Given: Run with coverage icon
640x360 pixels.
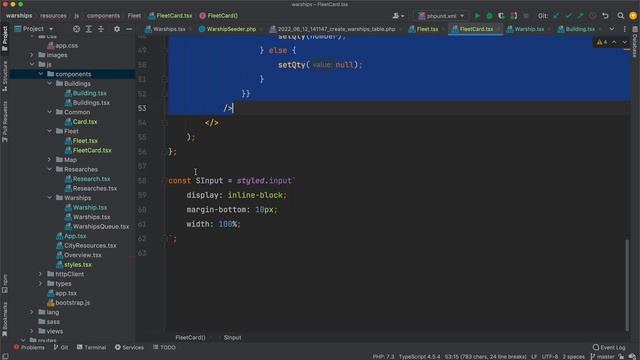Looking at the screenshot, I should coord(501,16).
